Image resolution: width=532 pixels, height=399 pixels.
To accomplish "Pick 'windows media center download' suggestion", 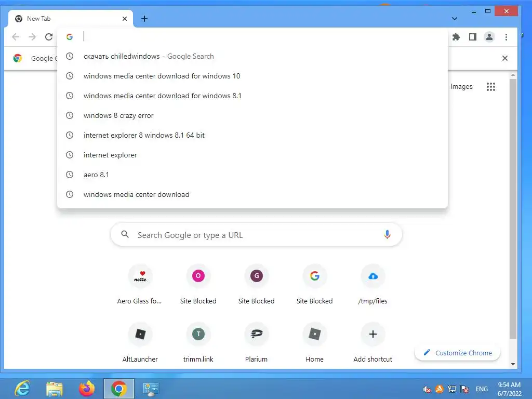I will tap(252, 194).
